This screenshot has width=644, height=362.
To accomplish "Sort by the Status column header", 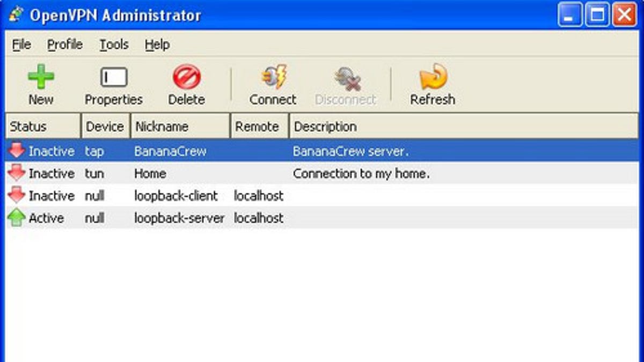I will (43, 127).
